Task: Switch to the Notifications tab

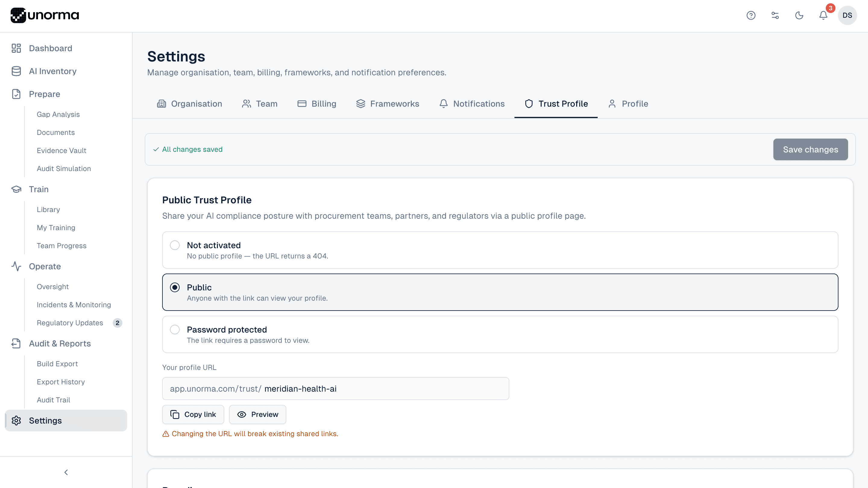Action: [x=472, y=104]
